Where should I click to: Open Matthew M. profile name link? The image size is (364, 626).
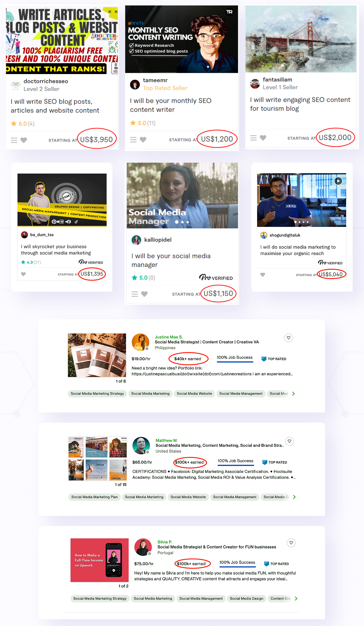pyautogui.click(x=166, y=440)
